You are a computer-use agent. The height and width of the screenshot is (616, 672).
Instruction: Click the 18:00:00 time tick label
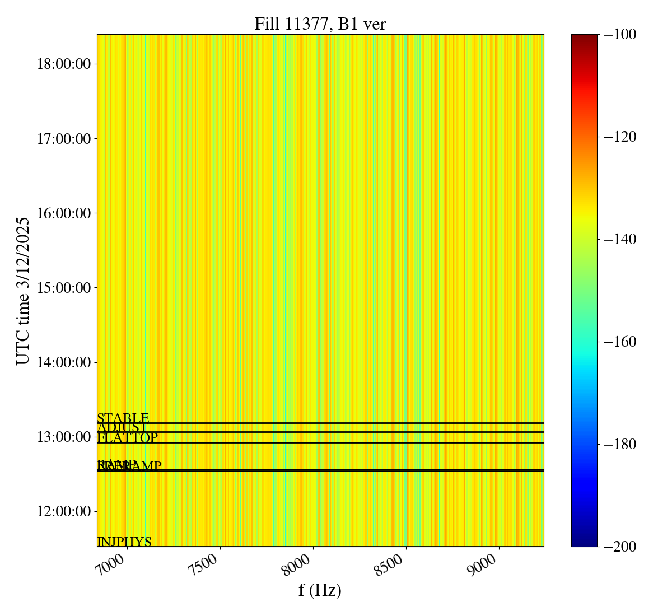[x=64, y=64]
